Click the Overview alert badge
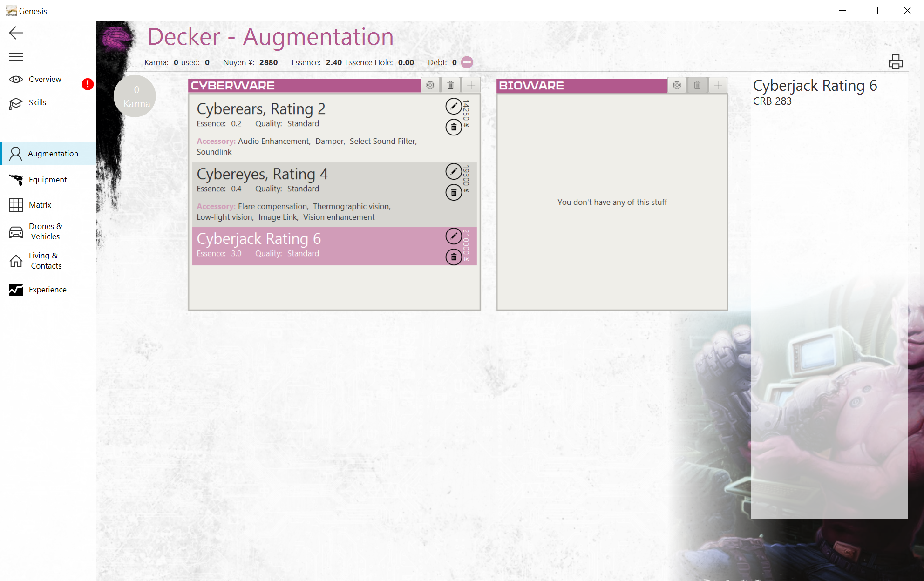 (x=88, y=84)
